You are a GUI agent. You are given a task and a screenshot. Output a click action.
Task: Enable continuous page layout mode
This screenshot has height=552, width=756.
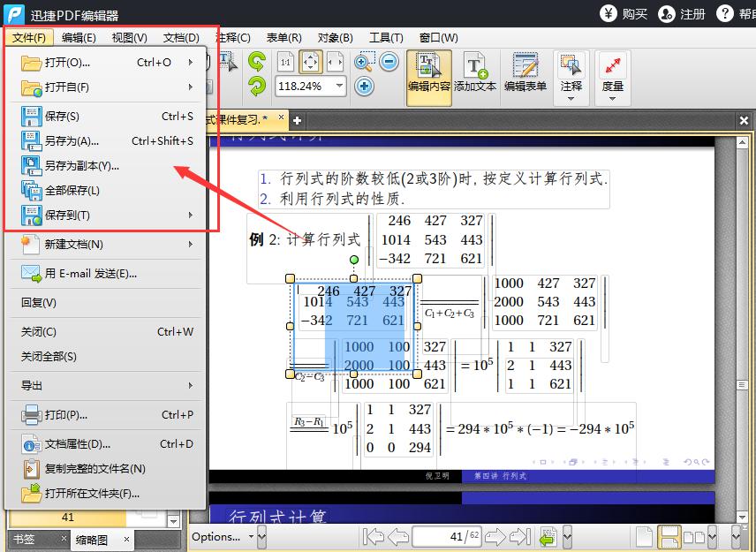pyautogui.click(x=669, y=536)
